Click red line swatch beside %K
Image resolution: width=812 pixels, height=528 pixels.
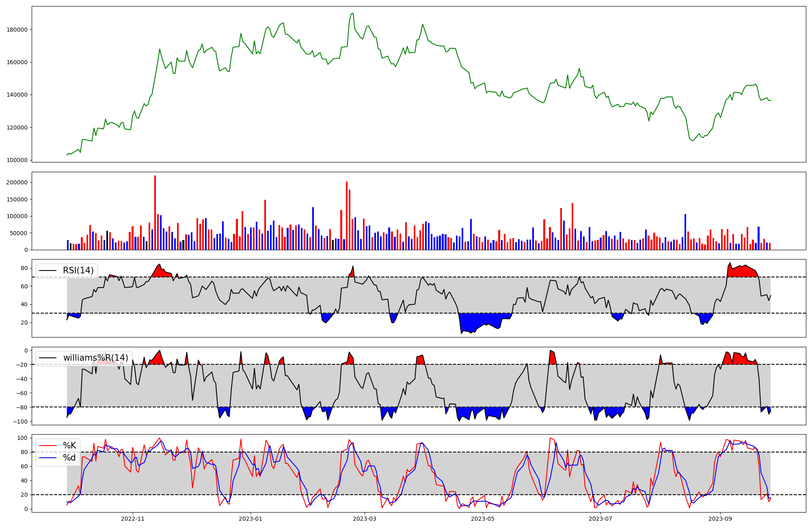pyautogui.click(x=47, y=446)
